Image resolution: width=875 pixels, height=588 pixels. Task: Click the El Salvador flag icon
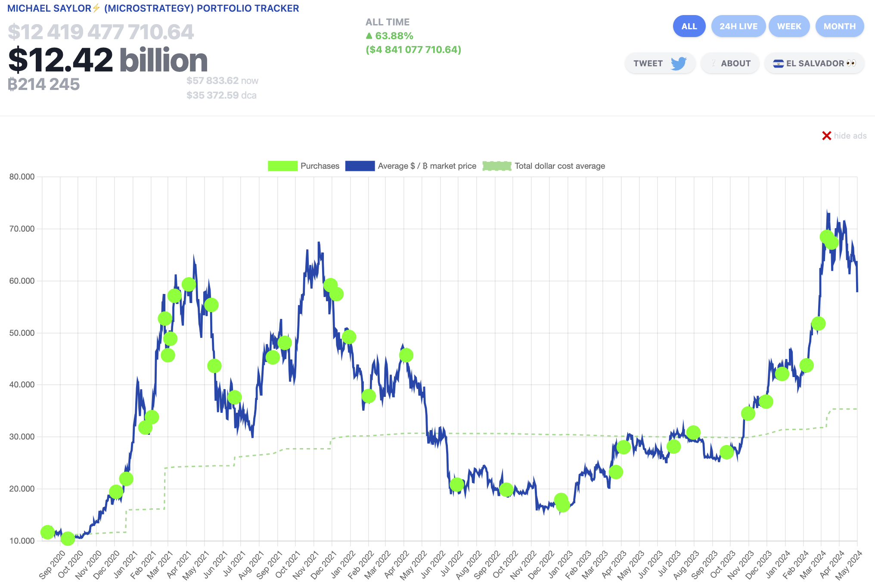click(x=778, y=64)
